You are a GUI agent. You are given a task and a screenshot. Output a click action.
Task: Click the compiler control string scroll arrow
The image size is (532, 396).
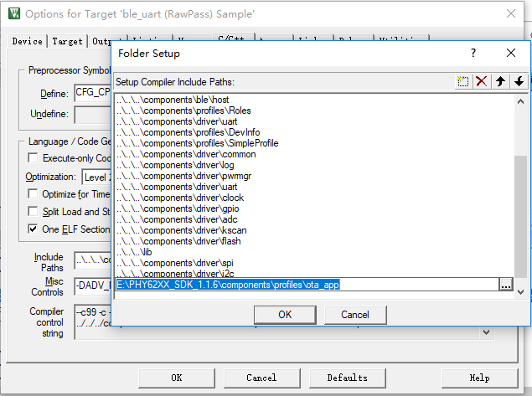[x=487, y=332]
